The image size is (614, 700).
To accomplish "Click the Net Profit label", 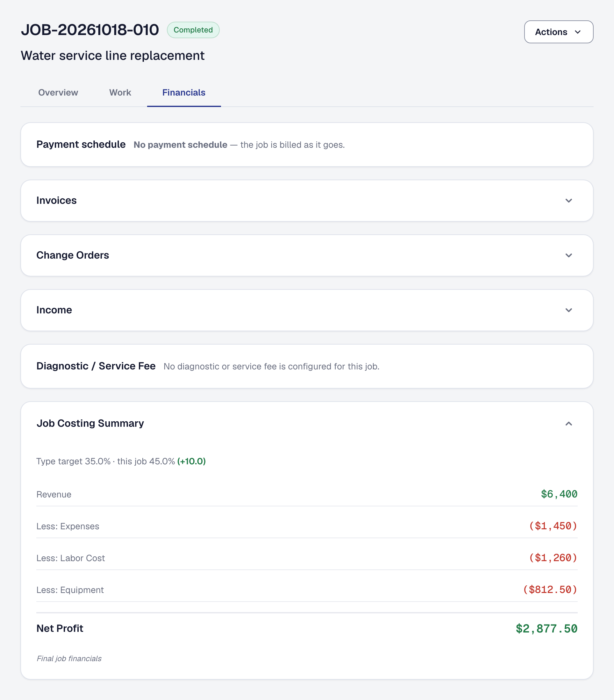I will point(60,628).
